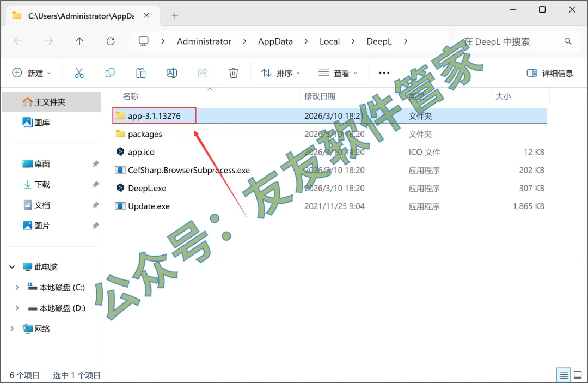Screen dimensions: 588x383
Task: Go up one folder level
Action: click(79, 41)
